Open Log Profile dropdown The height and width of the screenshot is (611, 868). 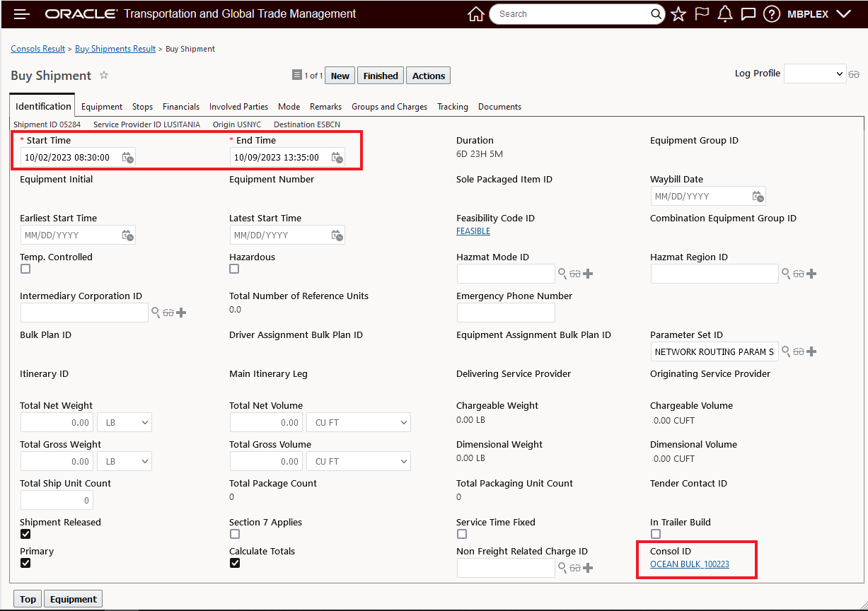click(816, 74)
